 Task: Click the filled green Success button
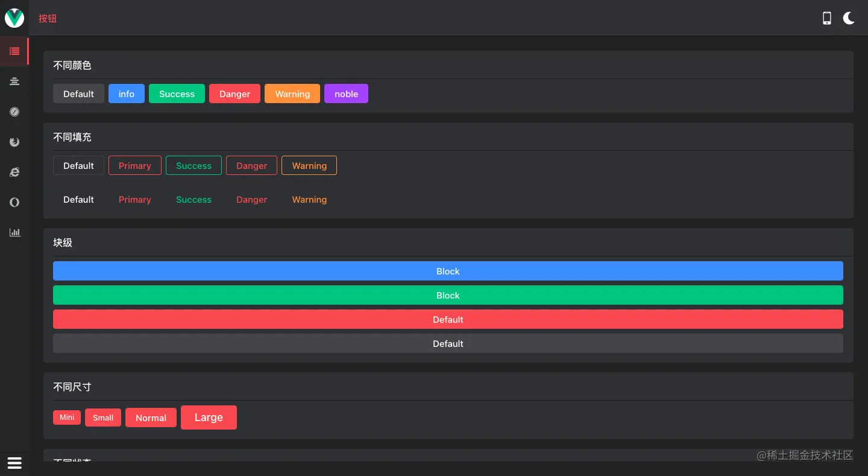(177, 94)
